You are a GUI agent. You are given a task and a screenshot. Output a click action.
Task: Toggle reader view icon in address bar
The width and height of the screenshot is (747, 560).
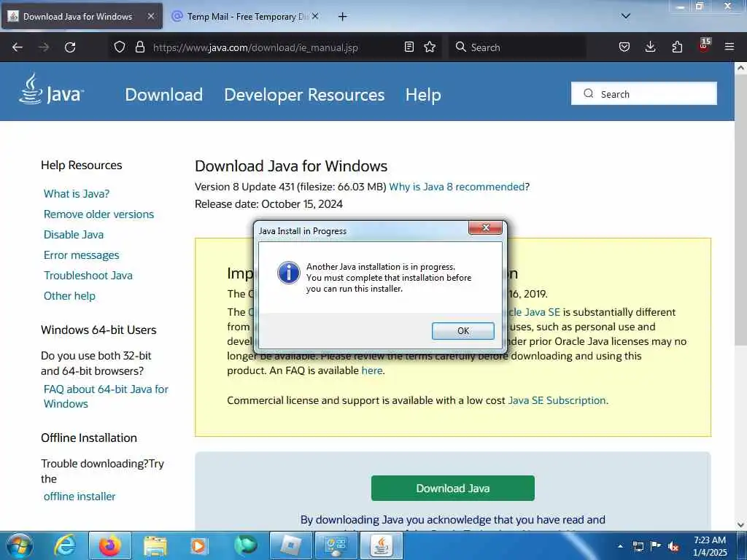[409, 47]
